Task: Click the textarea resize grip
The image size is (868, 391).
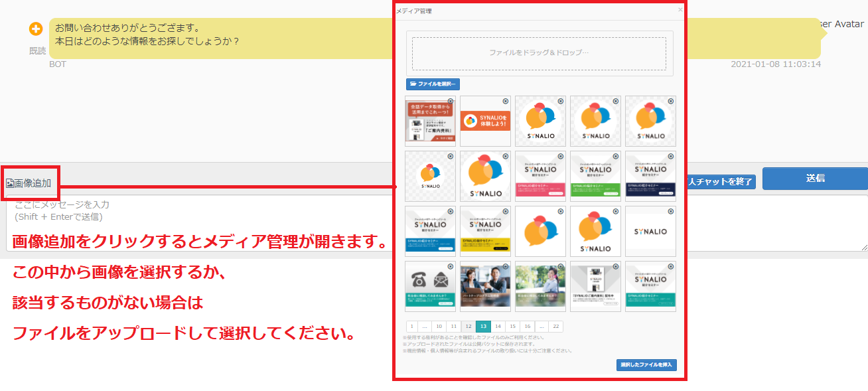Action: coord(865,248)
